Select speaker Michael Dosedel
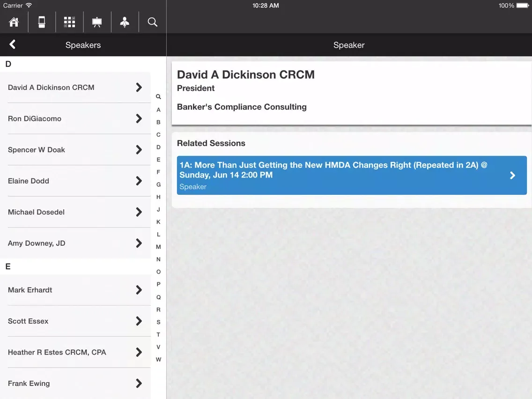This screenshot has height=399, width=532. click(x=75, y=212)
